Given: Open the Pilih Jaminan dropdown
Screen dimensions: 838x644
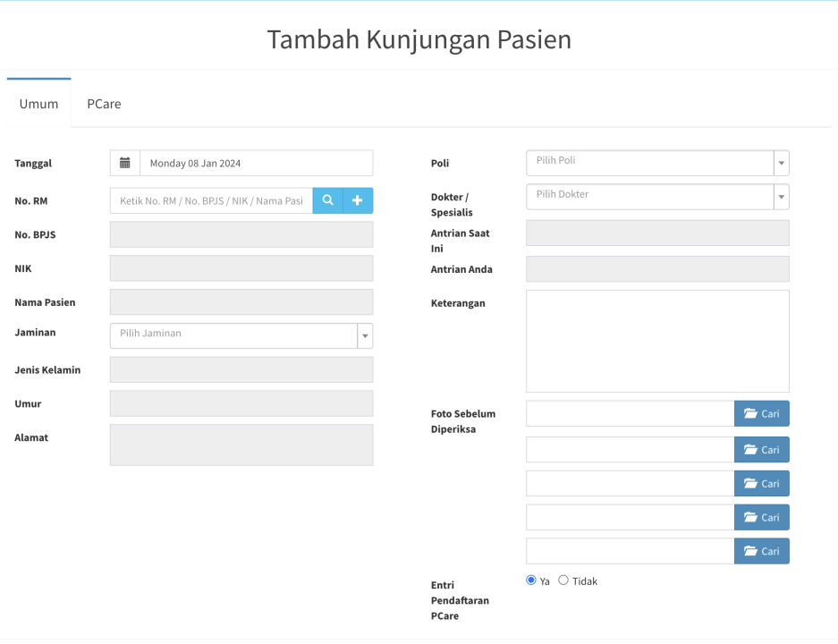Looking at the screenshot, I should [x=241, y=335].
